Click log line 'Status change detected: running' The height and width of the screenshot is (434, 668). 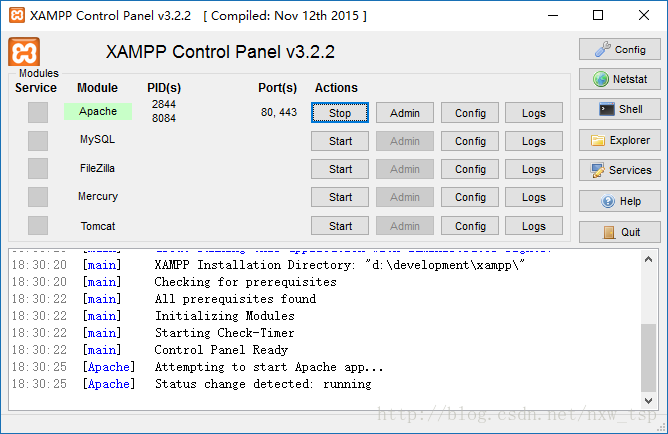coord(263,384)
